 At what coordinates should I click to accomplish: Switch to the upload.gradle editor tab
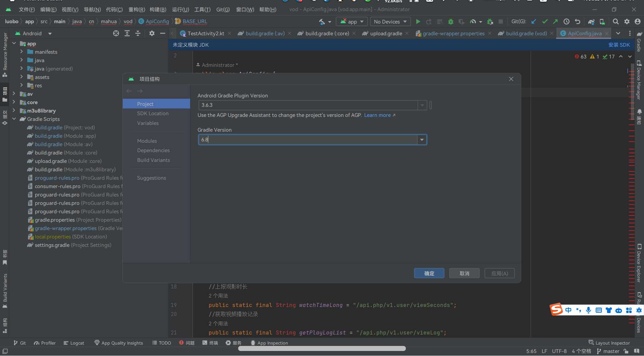pos(386,34)
